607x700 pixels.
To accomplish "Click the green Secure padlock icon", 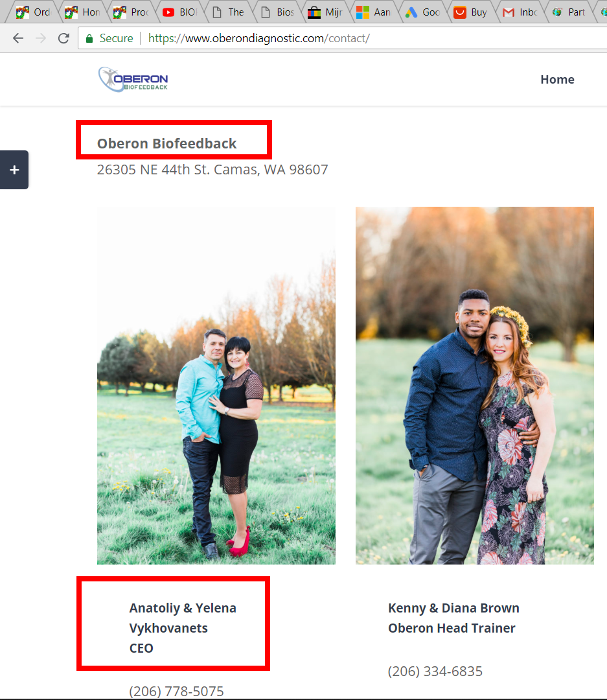I will click(90, 38).
